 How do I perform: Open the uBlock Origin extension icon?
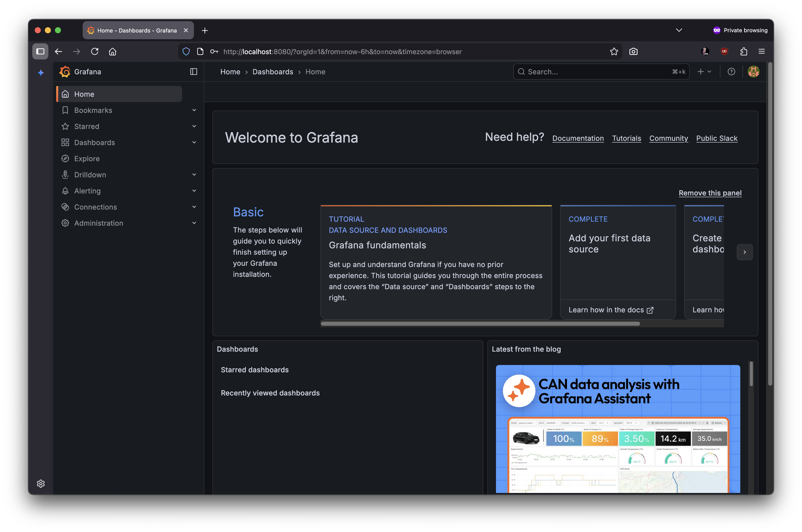(x=724, y=52)
